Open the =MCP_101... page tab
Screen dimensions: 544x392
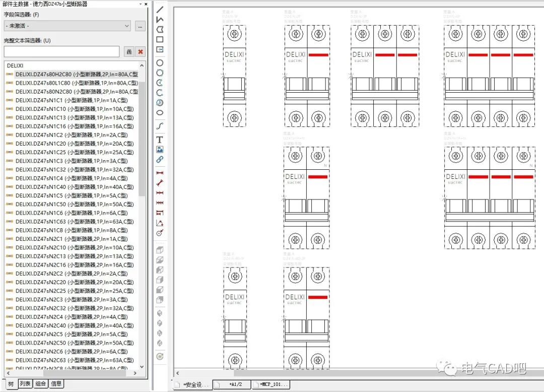[x=270, y=384]
